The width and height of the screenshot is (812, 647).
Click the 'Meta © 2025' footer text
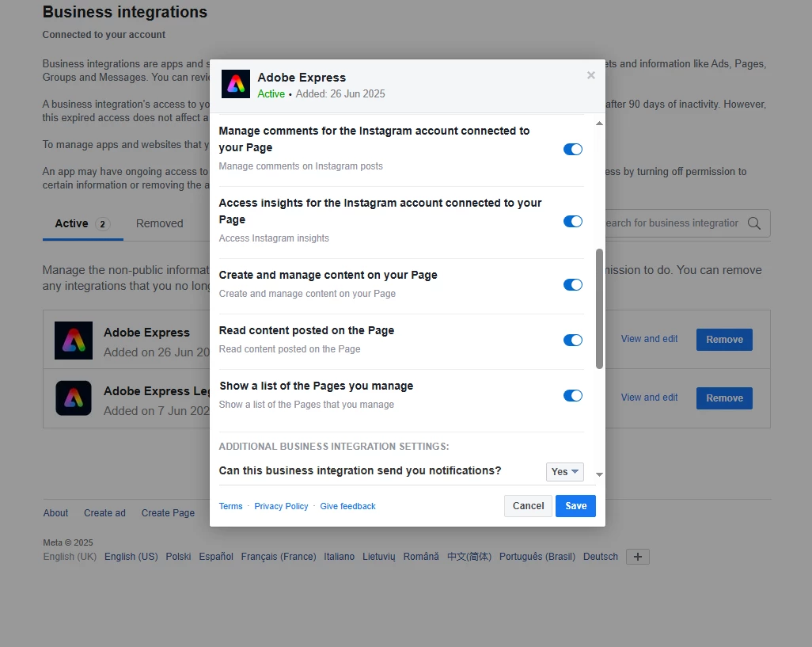pos(68,543)
